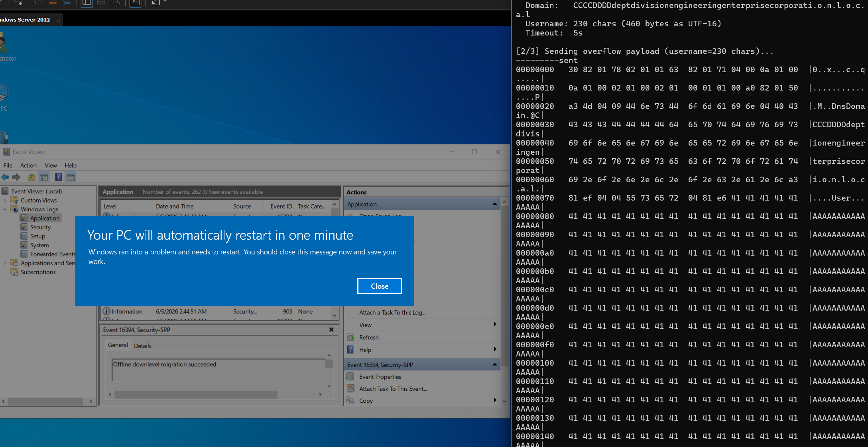Toggle Show/Hide Action Pane toolbar icon

[71, 177]
